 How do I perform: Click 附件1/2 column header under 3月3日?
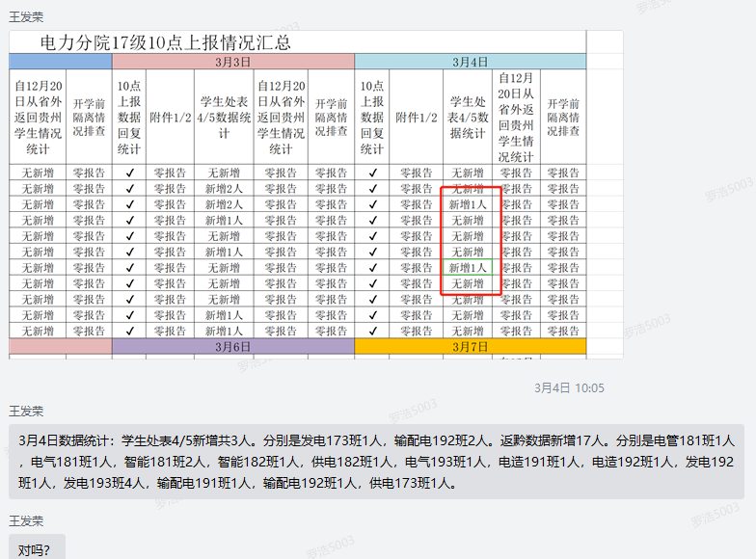pyautogui.click(x=170, y=118)
